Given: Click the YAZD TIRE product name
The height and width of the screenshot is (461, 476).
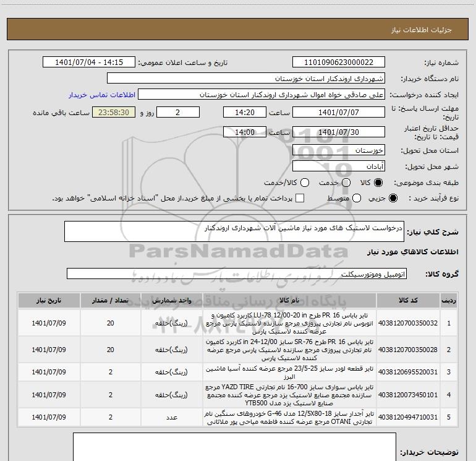Looking at the screenshot, I should [289, 395].
